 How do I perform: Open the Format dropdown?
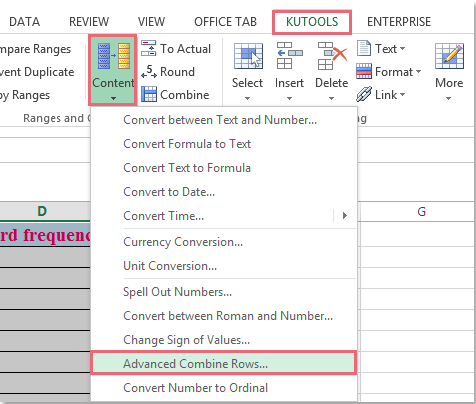389,72
